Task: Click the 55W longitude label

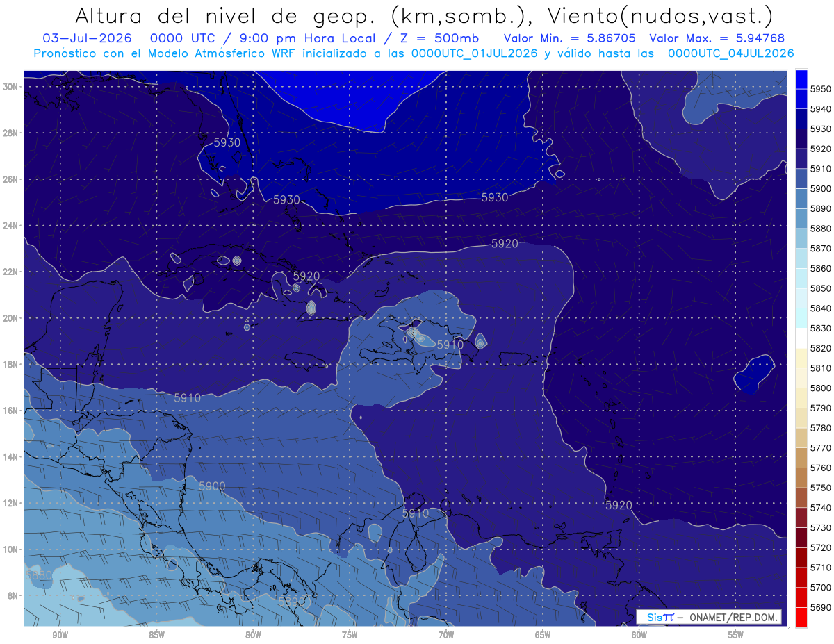Action: pos(736,635)
